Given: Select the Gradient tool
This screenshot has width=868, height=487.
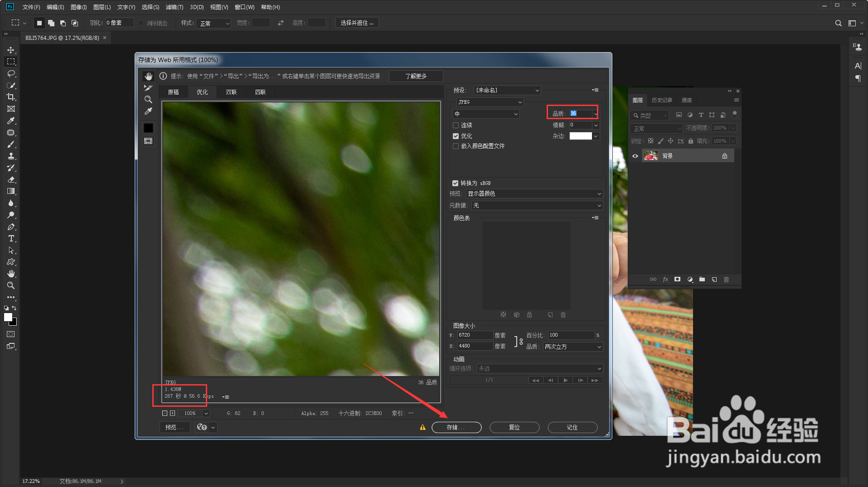Looking at the screenshot, I should point(11,191).
